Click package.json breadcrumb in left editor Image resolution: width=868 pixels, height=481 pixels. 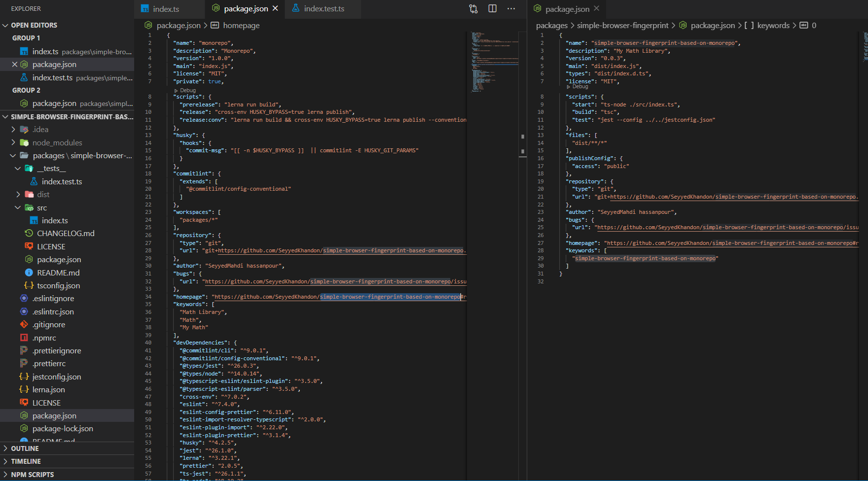pyautogui.click(x=179, y=25)
